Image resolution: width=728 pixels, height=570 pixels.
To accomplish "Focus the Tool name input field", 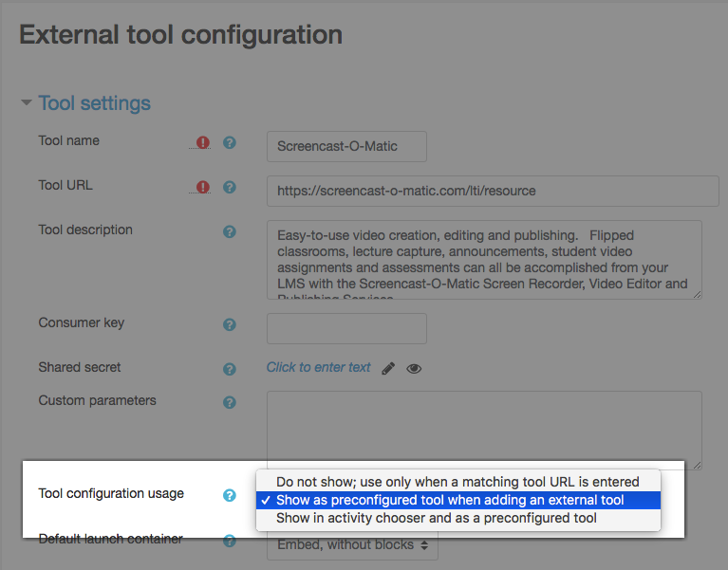I will [x=346, y=147].
